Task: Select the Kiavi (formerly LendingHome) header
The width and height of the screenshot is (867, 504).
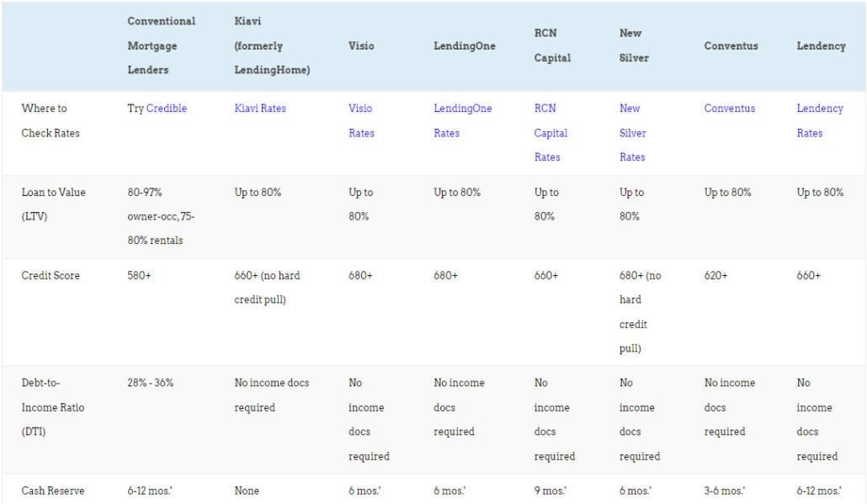Action: tap(272, 45)
